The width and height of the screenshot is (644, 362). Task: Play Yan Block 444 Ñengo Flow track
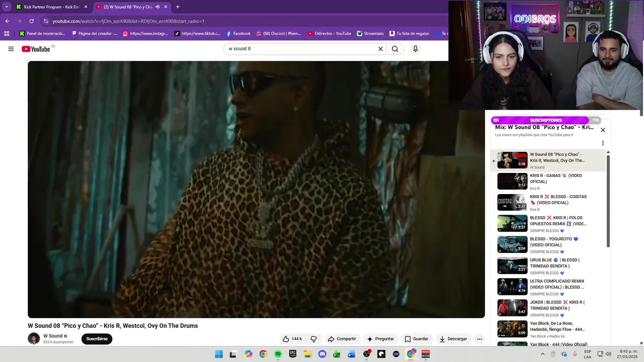click(x=548, y=329)
